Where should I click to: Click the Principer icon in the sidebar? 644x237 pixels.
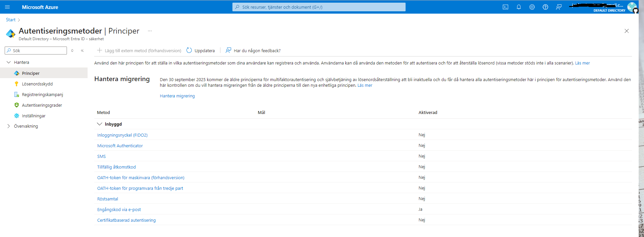pyautogui.click(x=17, y=73)
